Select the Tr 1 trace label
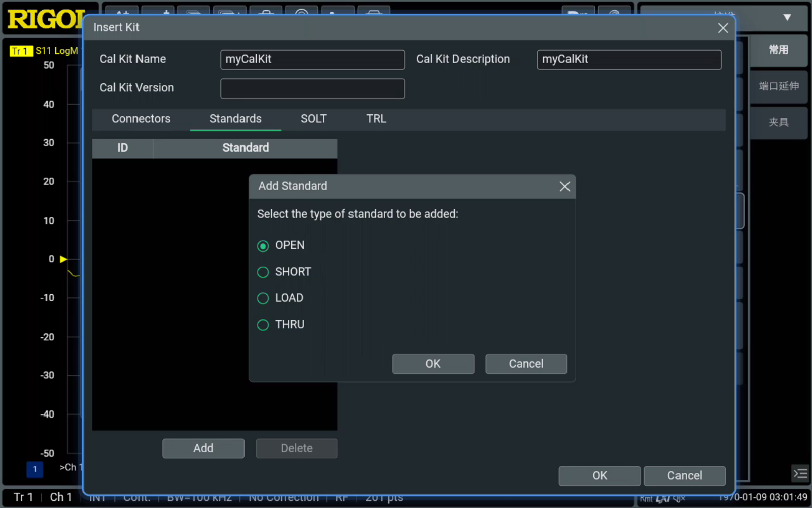Viewport: 812px width, 508px height. tap(21, 51)
